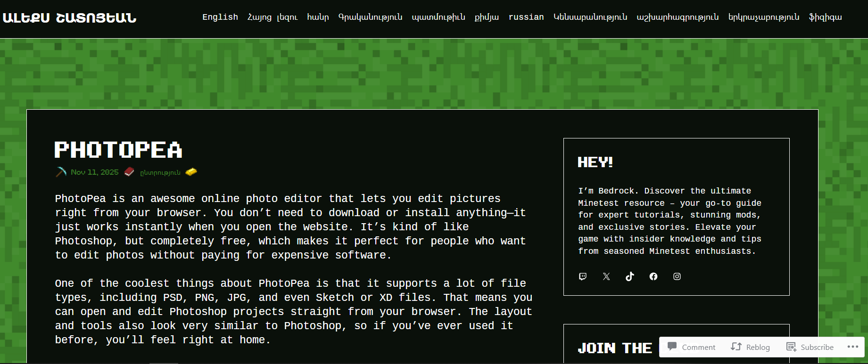Open the Facebook social icon link
The width and height of the screenshot is (868, 364).
653,276
